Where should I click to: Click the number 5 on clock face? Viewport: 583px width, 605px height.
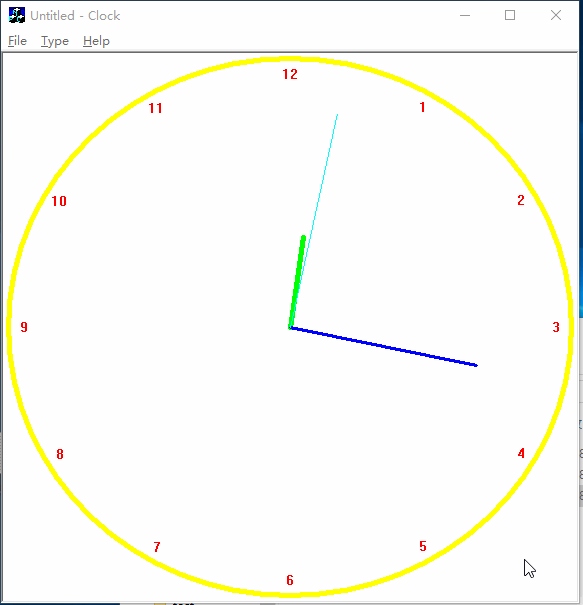click(423, 546)
